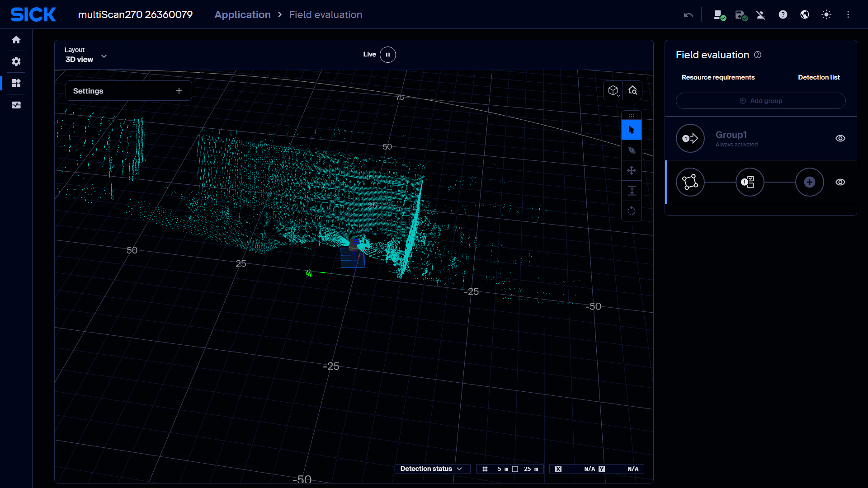The image size is (868, 488).
Task: Toggle light theme with sun icon
Action: pyautogui.click(x=826, y=14)
